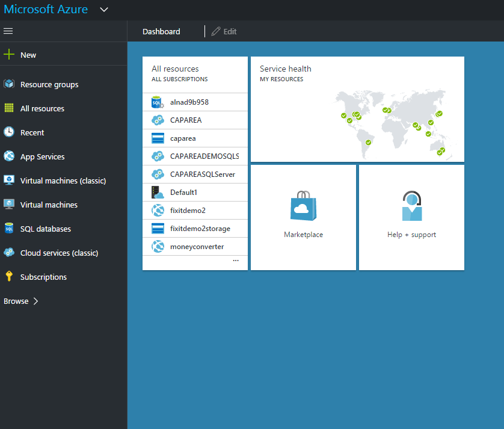This screenshot has height=429, width=504.
Task: Show more resources via ellipsis
Action: (x=236, y=261)
